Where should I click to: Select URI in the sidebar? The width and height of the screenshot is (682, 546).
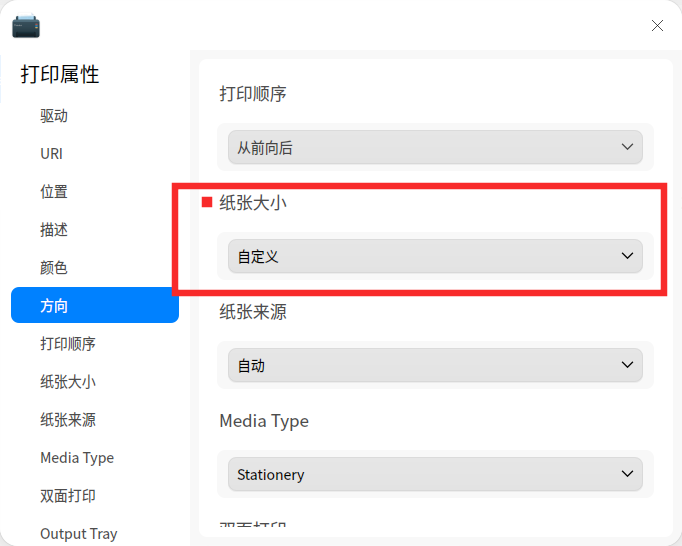pyautogui.click(x=95, y=154)
